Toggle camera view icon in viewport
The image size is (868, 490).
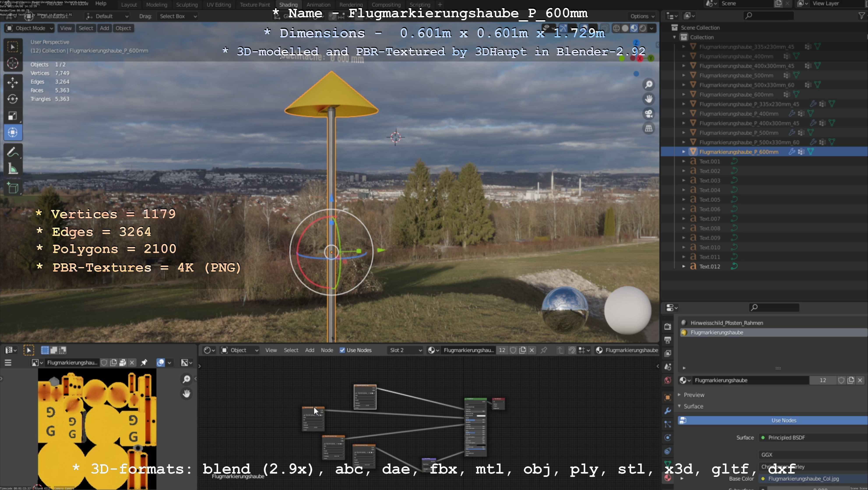click(649, 114)
